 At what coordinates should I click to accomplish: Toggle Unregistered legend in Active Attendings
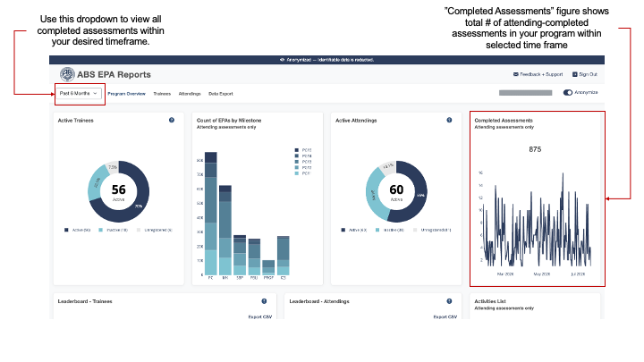click(433, 231)
